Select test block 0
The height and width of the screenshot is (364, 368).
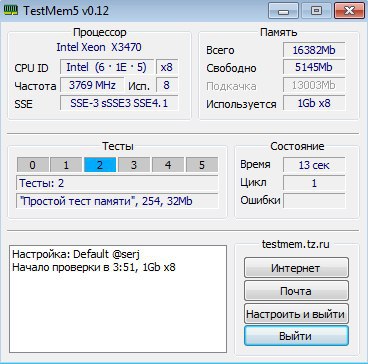[x=32, y=165]
